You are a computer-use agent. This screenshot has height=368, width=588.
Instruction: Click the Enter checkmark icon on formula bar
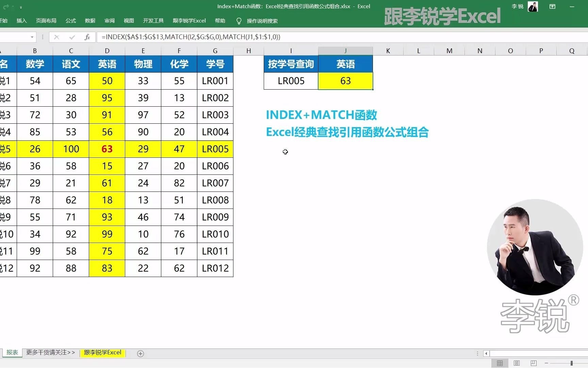pyautogui.click(x=71, y=37)
